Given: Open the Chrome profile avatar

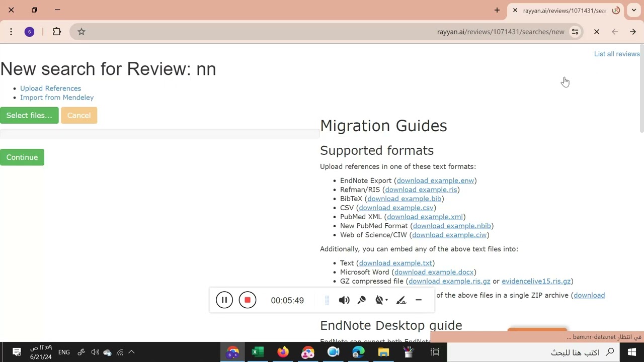Looking at the screenshot, I should (x=30, y=32).
